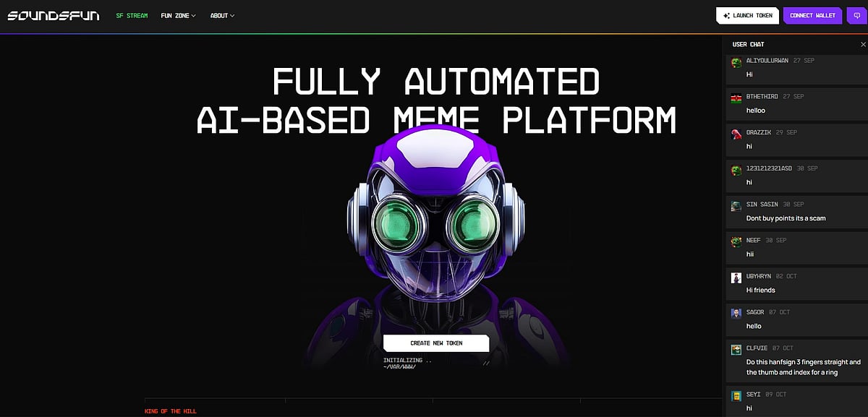Click DRAZZIK's red avatar icon
The height and width of the screenshot is (417, 868).
click(736, 134)
